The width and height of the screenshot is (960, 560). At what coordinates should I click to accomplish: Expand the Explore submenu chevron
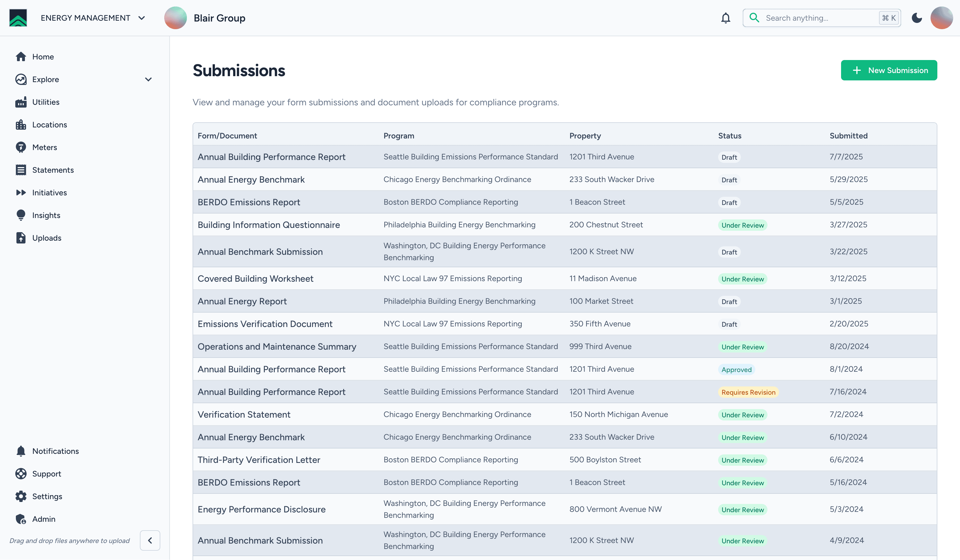coord(148,79)
